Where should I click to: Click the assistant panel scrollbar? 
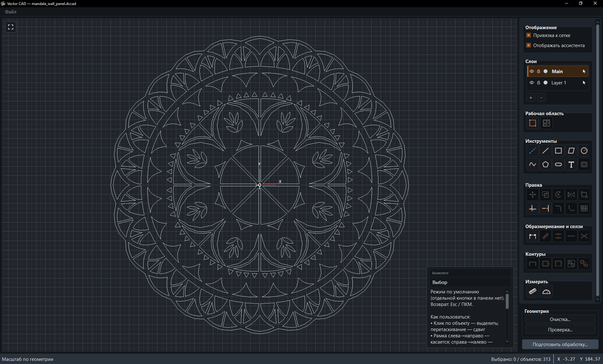[x=507, y=301]
